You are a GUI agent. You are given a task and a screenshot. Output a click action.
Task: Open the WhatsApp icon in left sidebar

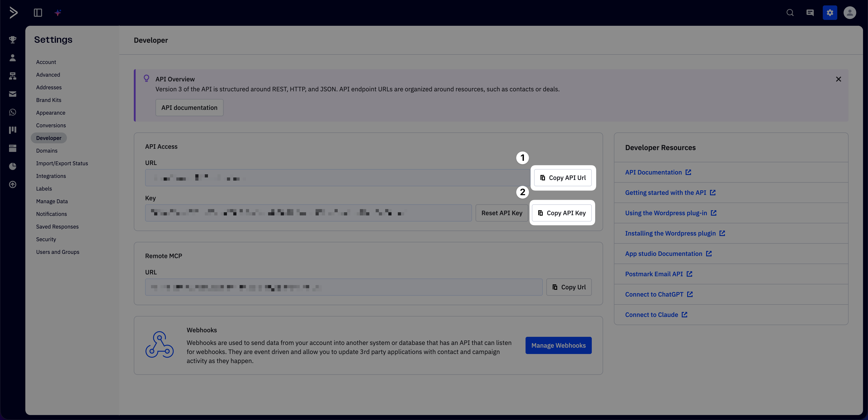13,112
